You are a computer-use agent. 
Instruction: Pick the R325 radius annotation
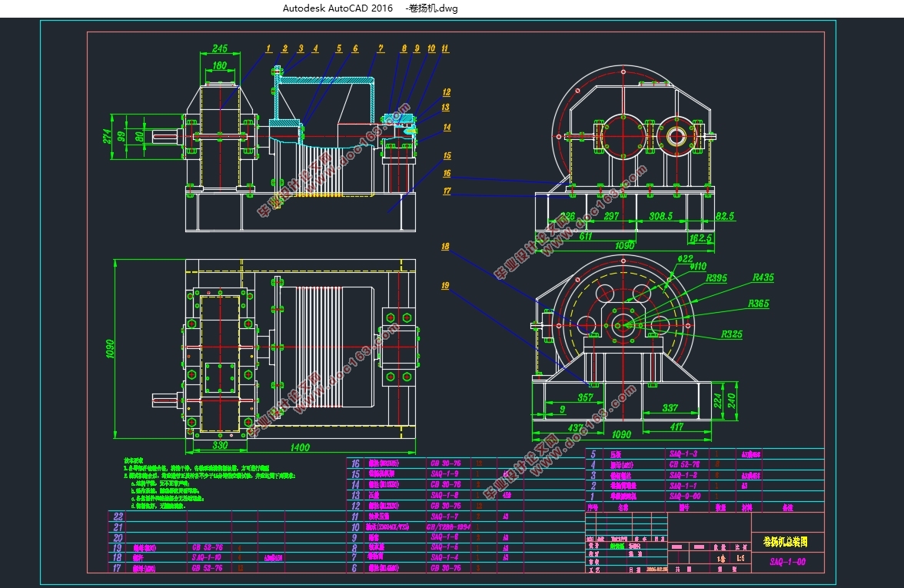tap(732, 334)
